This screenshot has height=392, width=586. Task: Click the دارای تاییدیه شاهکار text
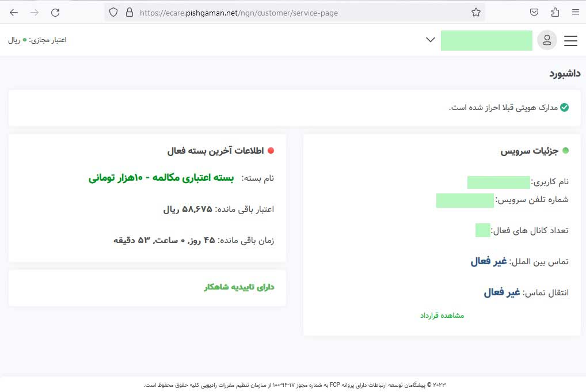pyautogui.click(x=239, y=287)
